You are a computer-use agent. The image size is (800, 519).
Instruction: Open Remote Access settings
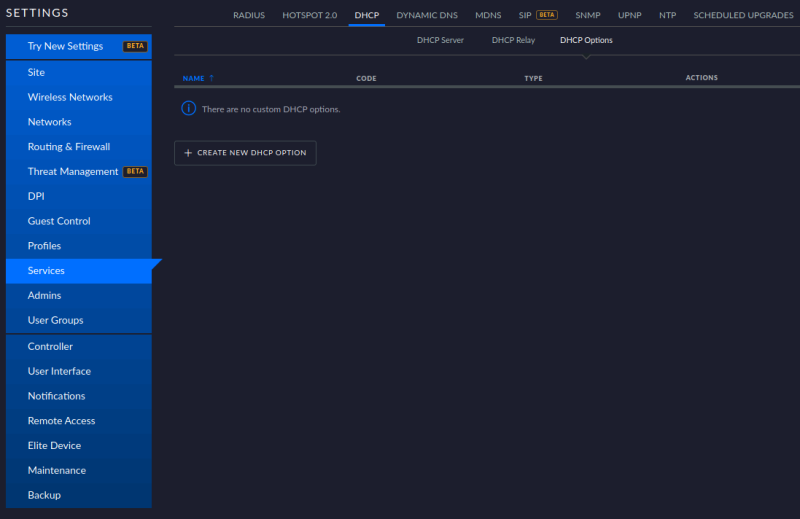tap(79, 421)
